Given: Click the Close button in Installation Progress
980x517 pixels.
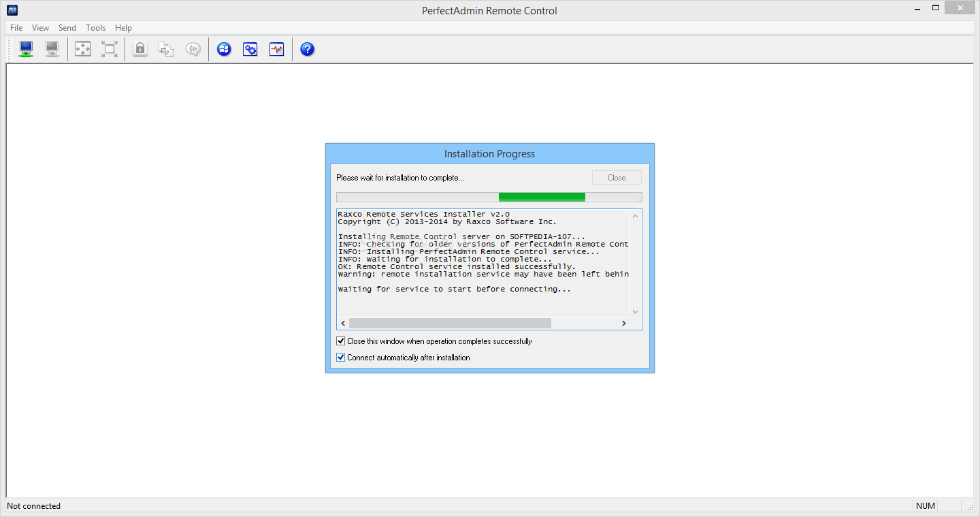Looking at the screenshot, I should point(617,178).
